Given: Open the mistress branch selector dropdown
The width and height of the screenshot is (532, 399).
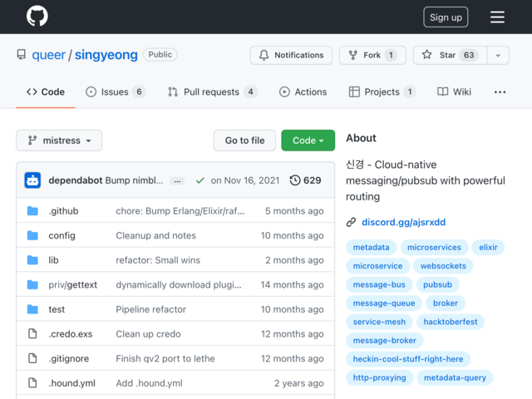Looking at the screenshot, I should tap(59, 140).
